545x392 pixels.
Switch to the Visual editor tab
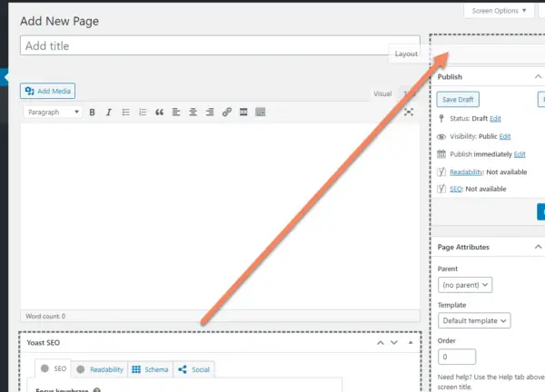(x=382, y=93)
